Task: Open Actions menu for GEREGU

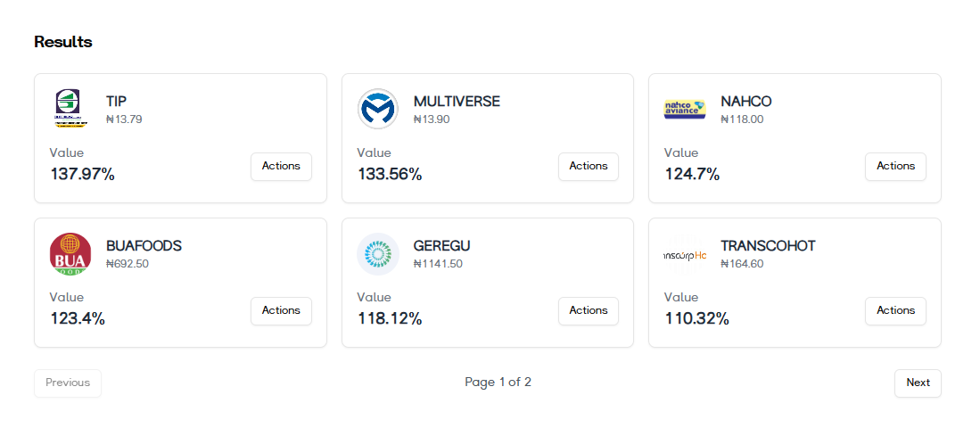Action: click(x=588, y=311)
